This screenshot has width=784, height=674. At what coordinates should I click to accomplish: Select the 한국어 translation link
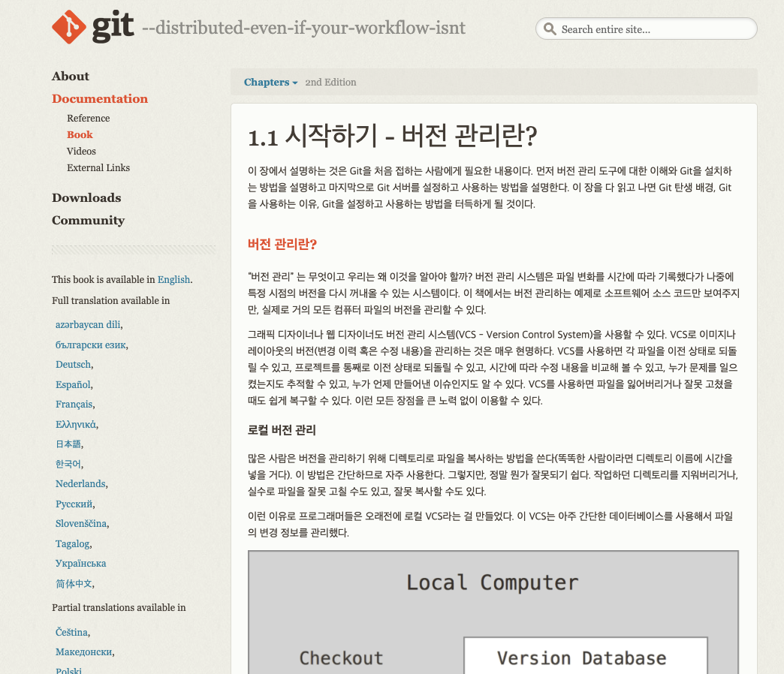(68, 464)
